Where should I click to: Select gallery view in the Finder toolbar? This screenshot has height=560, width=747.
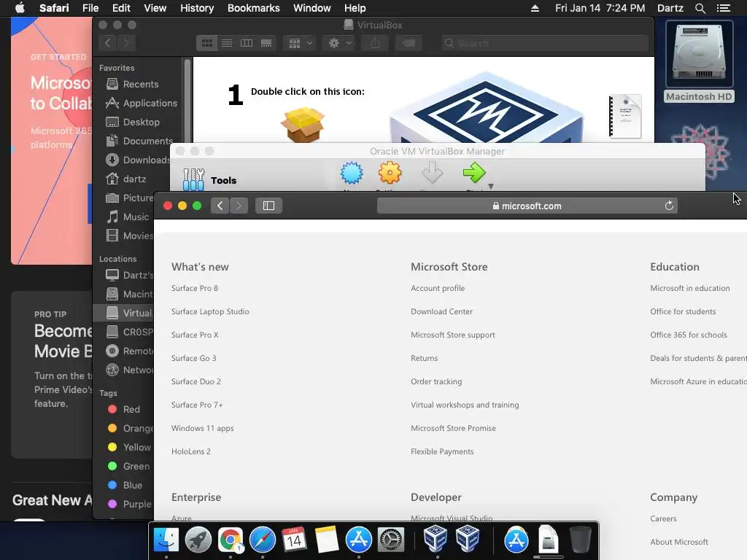coord(266,43)
